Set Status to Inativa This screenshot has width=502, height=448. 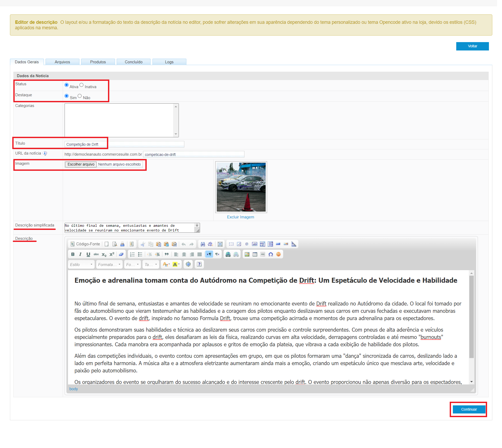click(82, 85)
